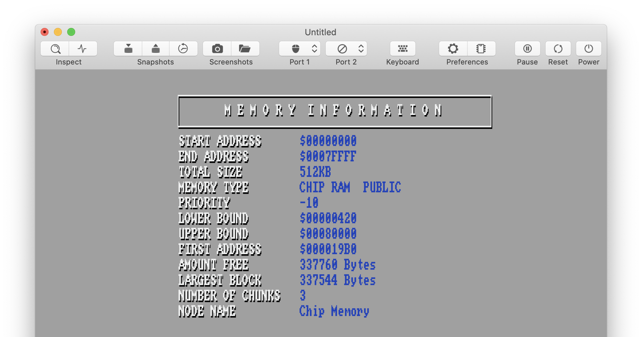Select the total size value 512KB
Image resolution: width=644 pixels, height=337 pixels.
click(x=315, y=172)
